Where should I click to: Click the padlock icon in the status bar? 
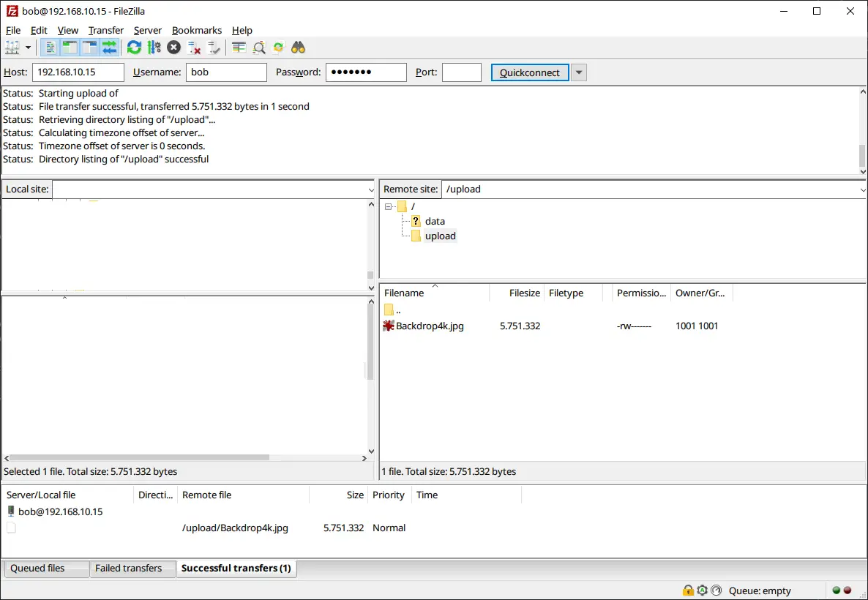tap(688, 590)
